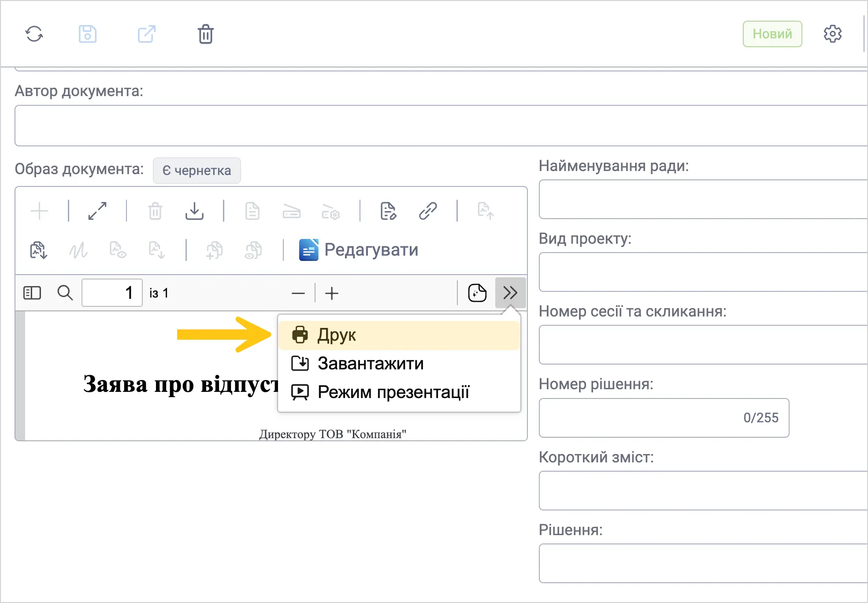Click the edit document pencil icon

click(x=388, y=211)
